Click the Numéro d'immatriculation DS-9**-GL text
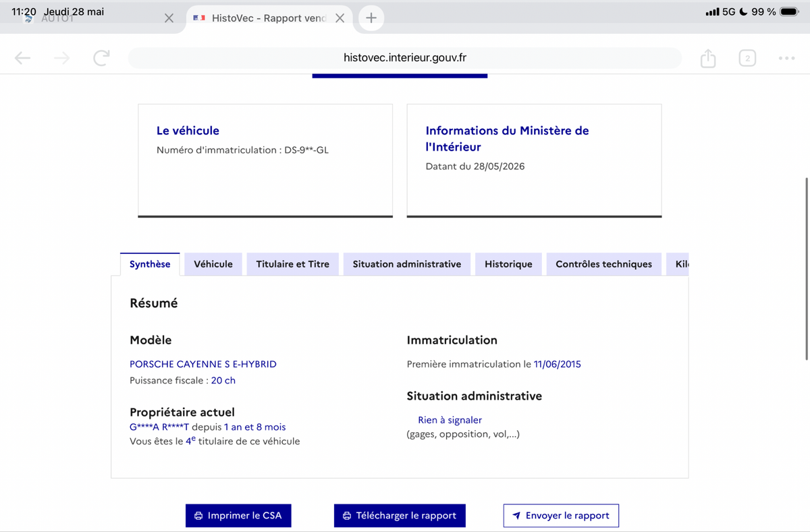 point(242,150)
